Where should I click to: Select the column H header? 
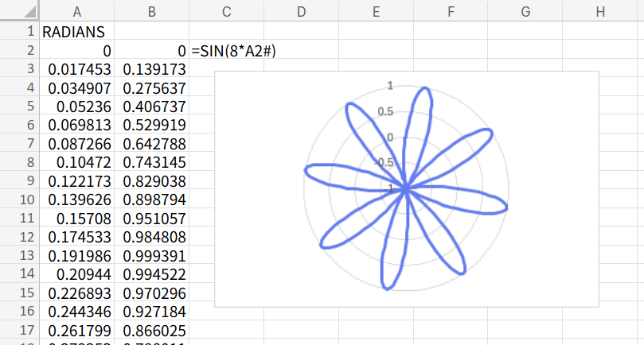coord(600,12)
